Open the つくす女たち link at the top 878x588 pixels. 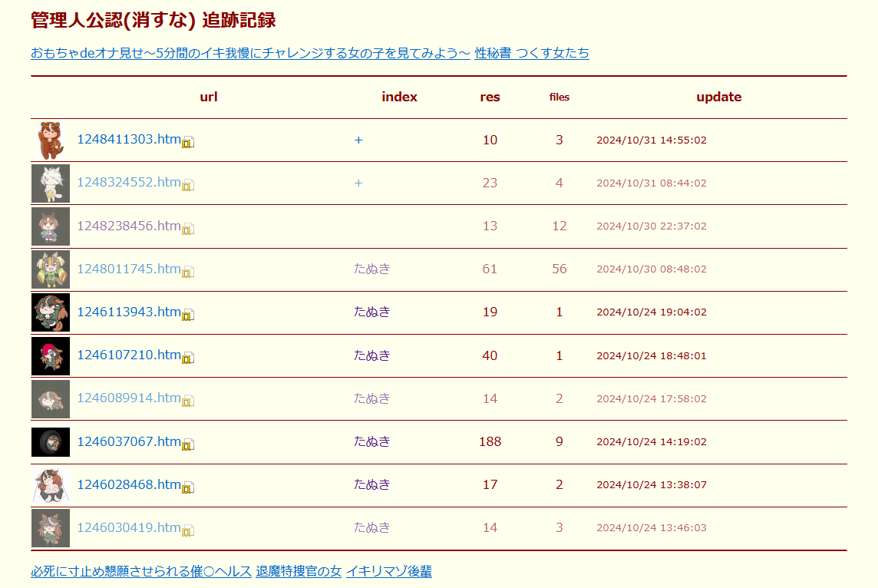click(x=553, y=53)
